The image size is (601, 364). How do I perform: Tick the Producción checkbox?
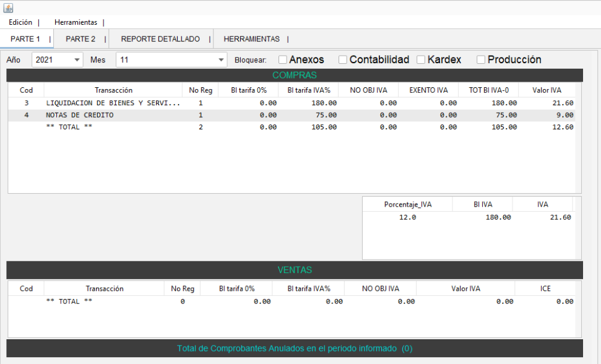(481, 60)
